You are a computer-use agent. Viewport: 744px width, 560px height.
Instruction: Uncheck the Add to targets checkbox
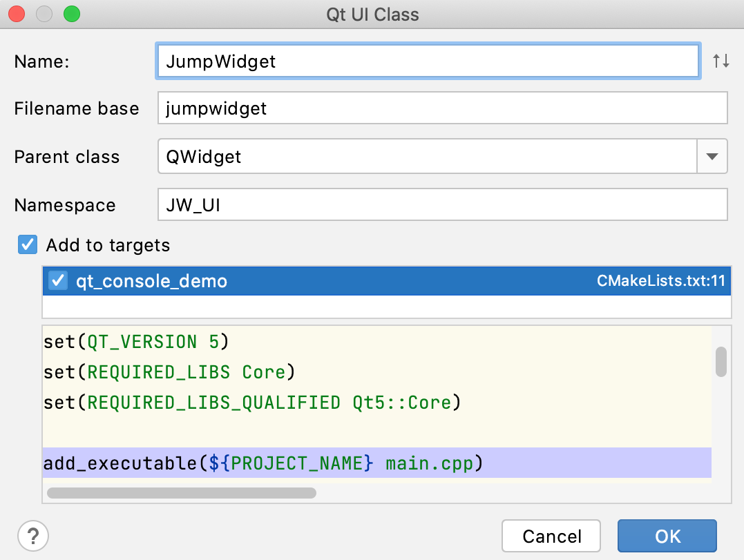coord(28,244)
